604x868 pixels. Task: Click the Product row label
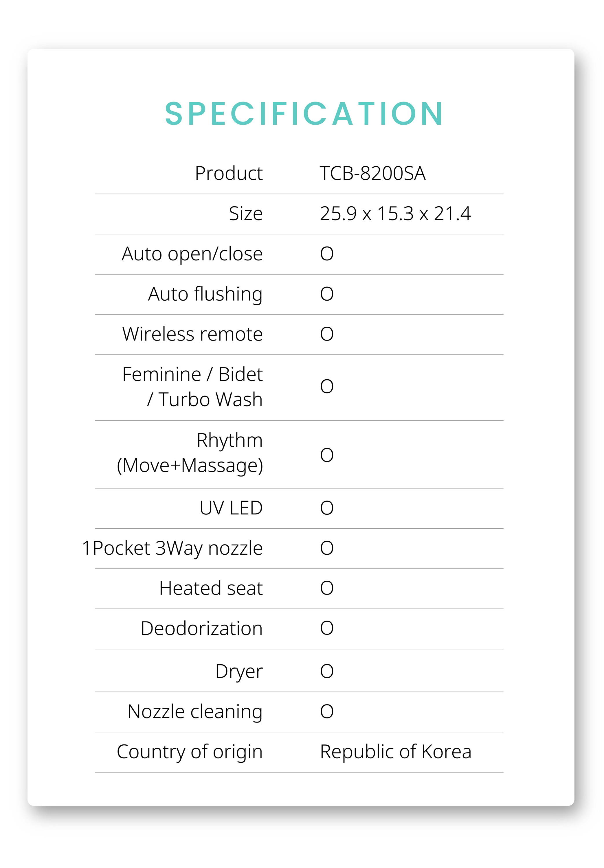(228, 174)
